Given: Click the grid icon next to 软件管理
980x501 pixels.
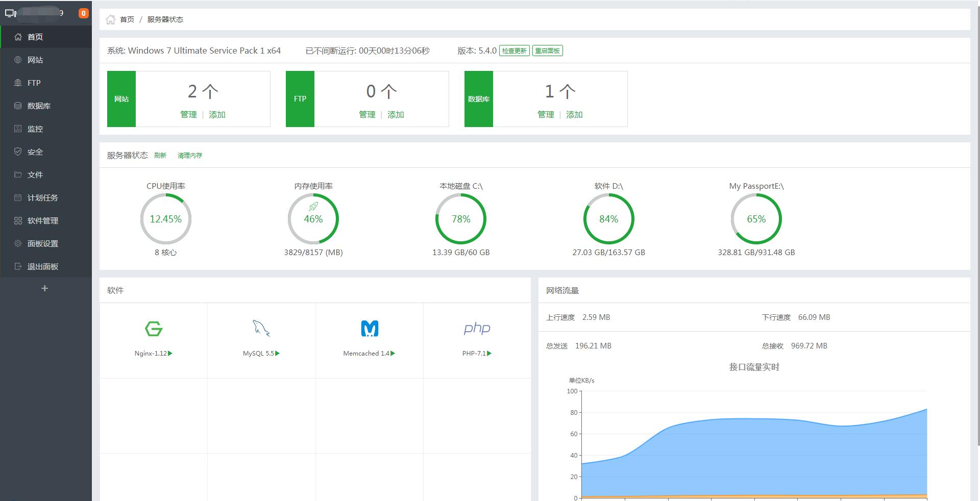Looking at the screenshot, I should 18,220.
